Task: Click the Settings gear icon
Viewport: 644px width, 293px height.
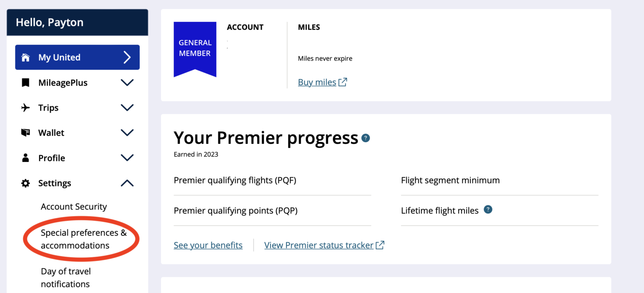Action: [25, 183]
